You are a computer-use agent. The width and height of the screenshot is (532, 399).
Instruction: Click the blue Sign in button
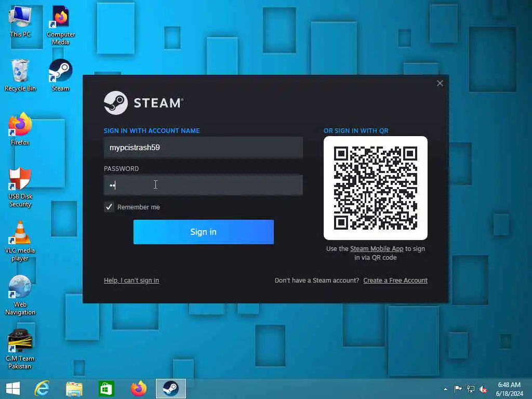(203, 232)
